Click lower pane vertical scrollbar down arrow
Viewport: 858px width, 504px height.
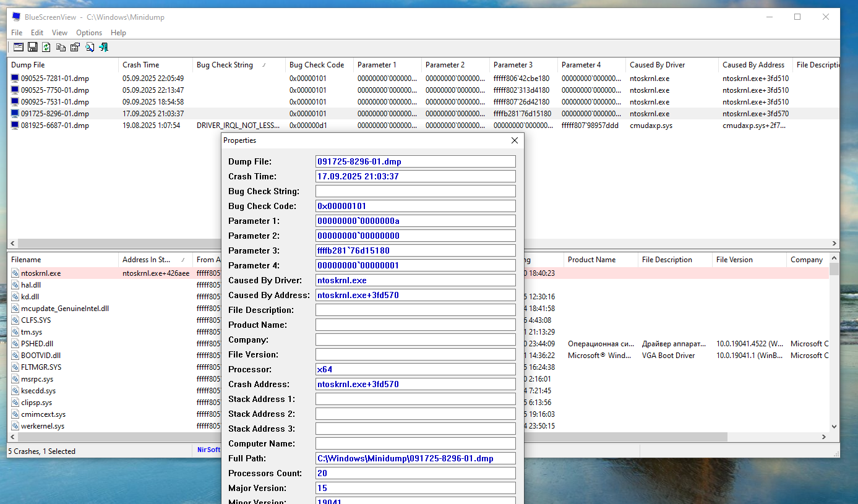coord(834,426)
